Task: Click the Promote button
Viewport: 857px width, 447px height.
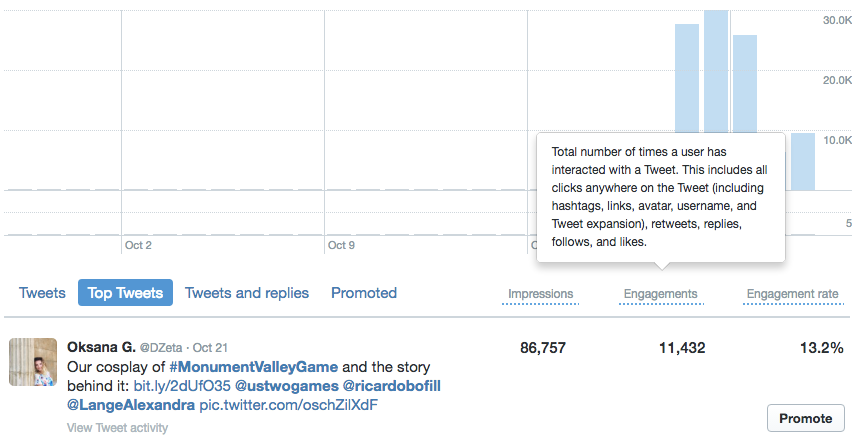Action: 806,419
